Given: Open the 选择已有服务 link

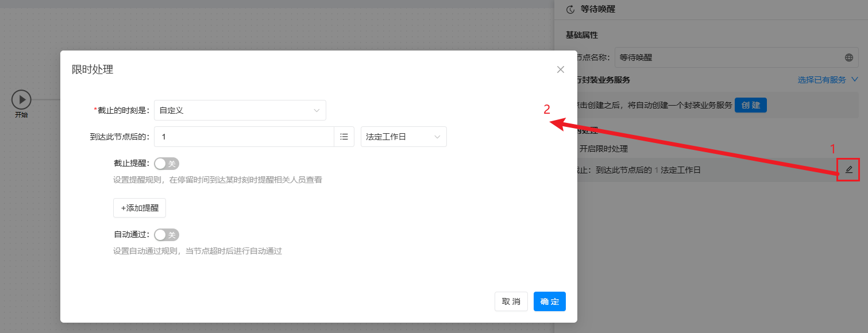Looking at the screenshot, I should [x=821, y=80].
